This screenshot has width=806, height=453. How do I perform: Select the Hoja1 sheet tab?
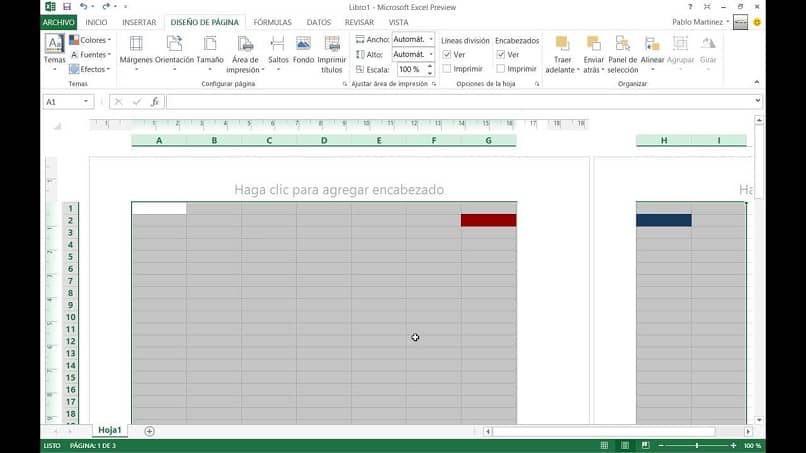[109, 430]
